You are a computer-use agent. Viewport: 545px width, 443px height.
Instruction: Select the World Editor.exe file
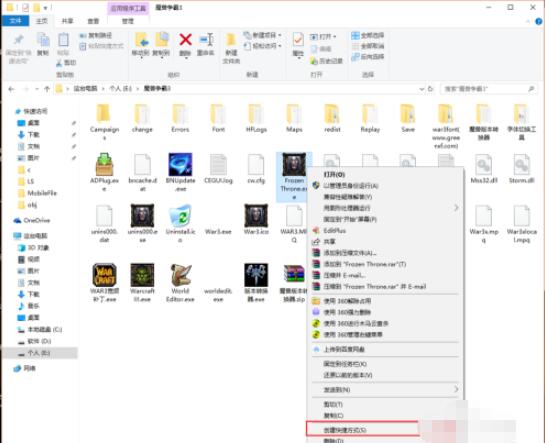[180, 283]
